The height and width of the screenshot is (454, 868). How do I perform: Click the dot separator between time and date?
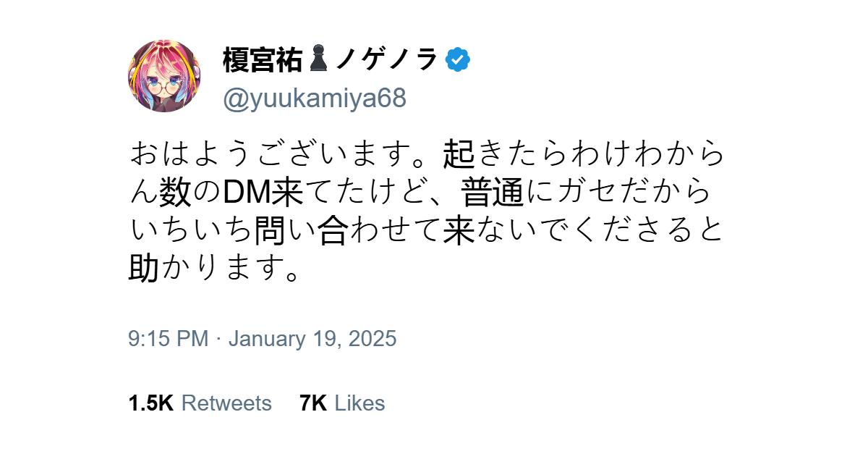coord(218,339)
